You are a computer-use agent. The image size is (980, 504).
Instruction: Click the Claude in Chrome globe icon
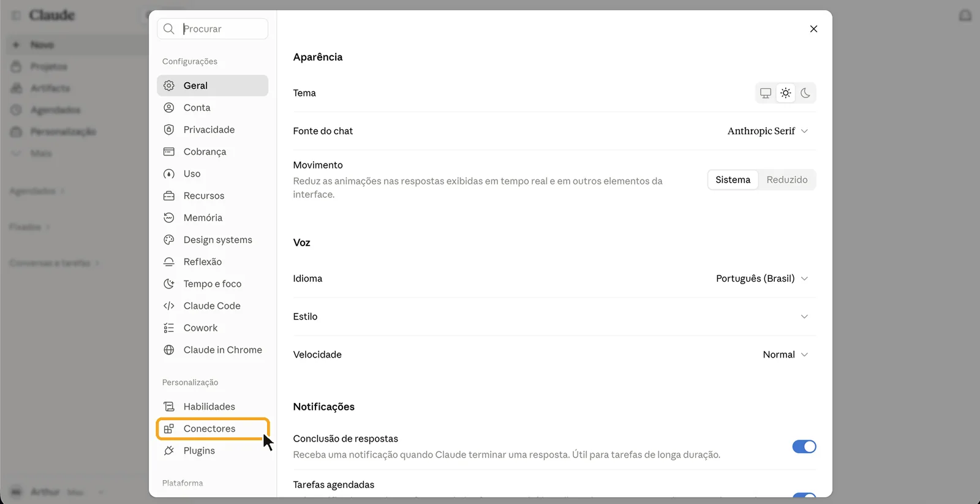pyautogui.click(x=169, y=350)
